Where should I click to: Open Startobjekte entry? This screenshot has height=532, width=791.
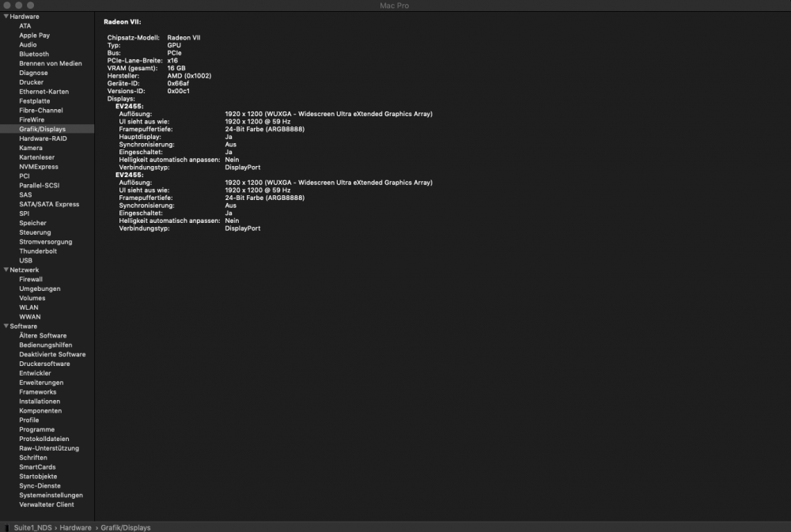(38, 477)
